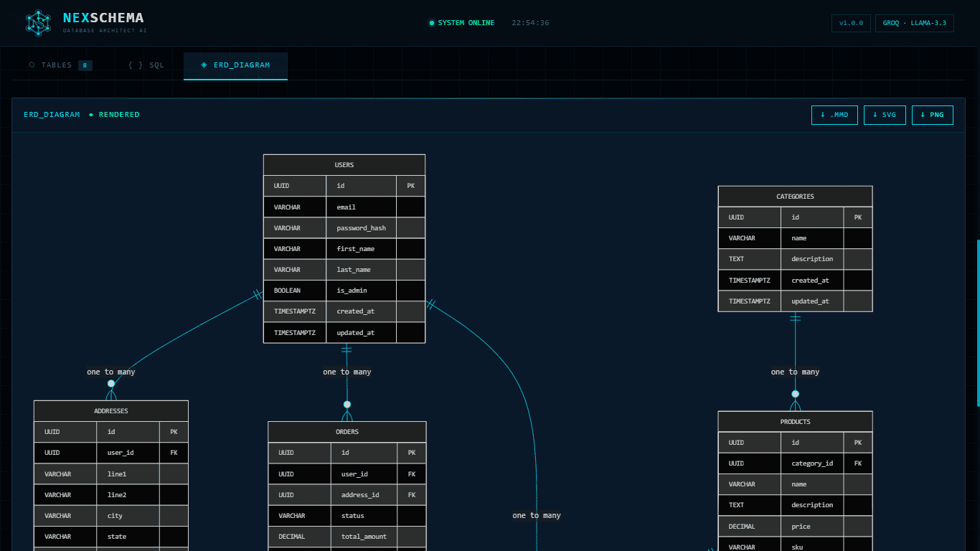Click the GROQ · LLAMA-3.3 model badge
This screenshot has width=980, height=551.
[915, 23]
